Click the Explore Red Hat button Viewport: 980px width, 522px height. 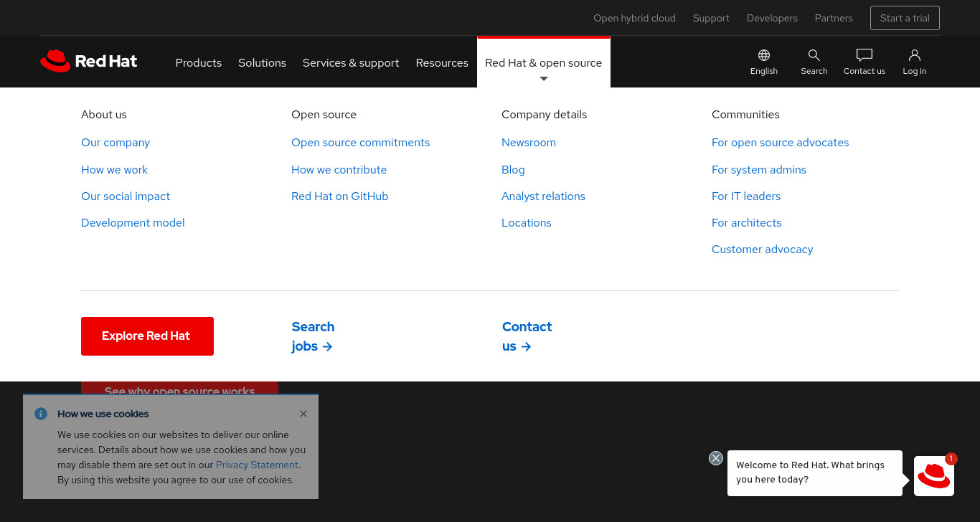pyautogui.click(x=147, y=336)
